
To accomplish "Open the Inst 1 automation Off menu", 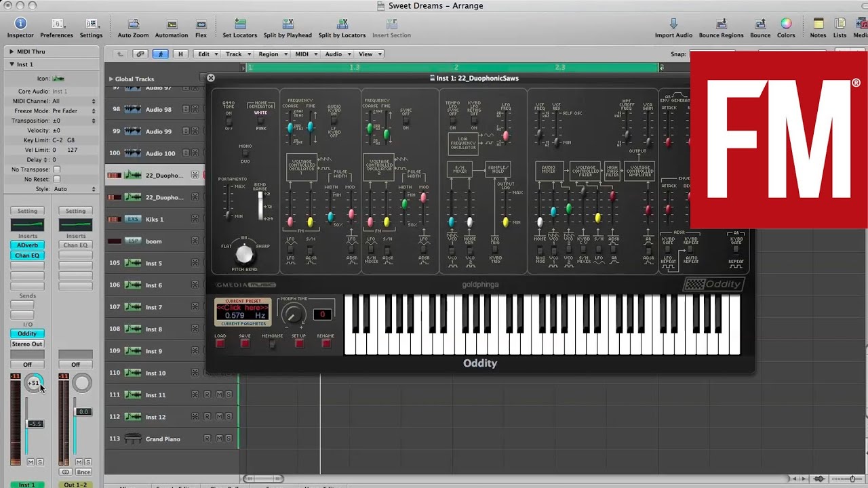I will coord(27,365).
